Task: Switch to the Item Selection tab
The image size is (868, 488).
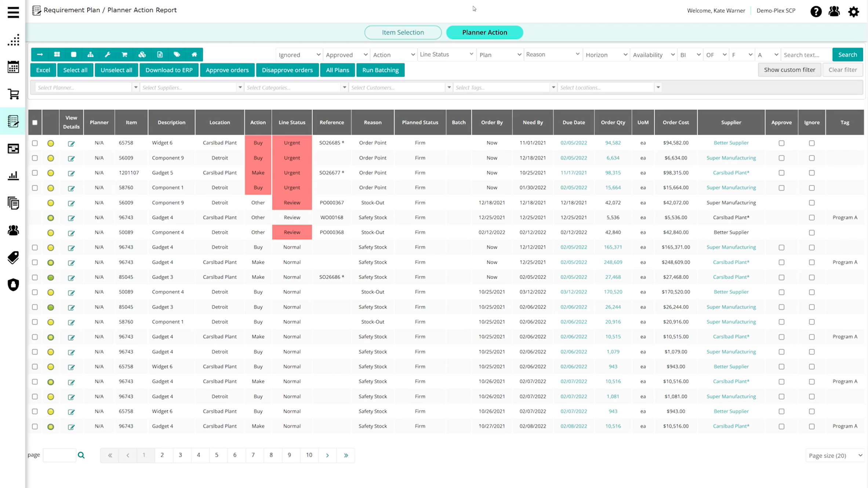Action: (x=403, y=32)
